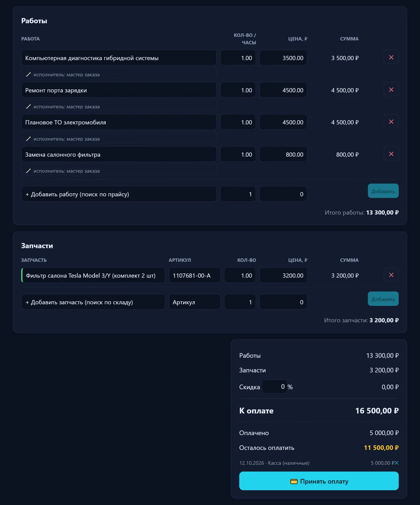This screenshot has height=505, width=420.
Task: Click the Итого работы total 13 300,00 ₽
Action: 382,212
